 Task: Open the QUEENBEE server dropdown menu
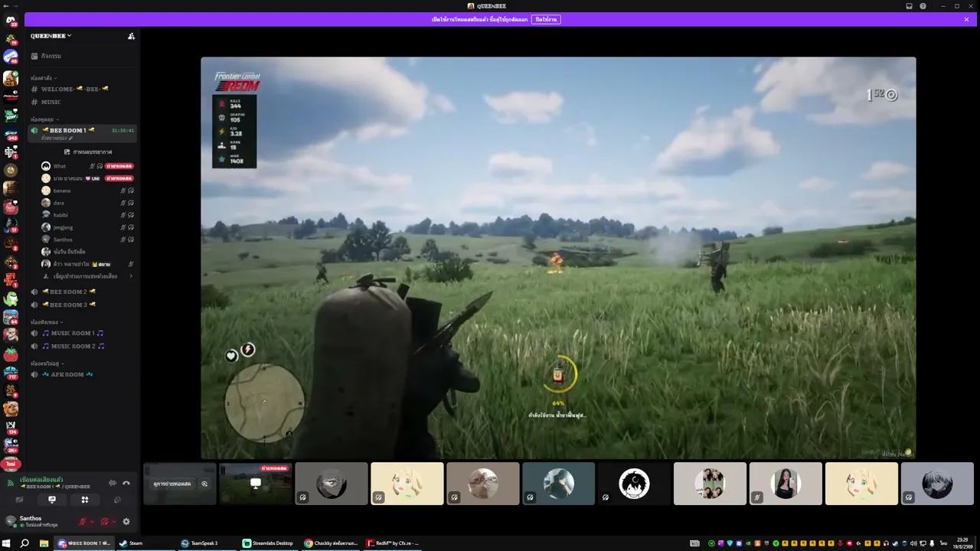click(51, 36)
